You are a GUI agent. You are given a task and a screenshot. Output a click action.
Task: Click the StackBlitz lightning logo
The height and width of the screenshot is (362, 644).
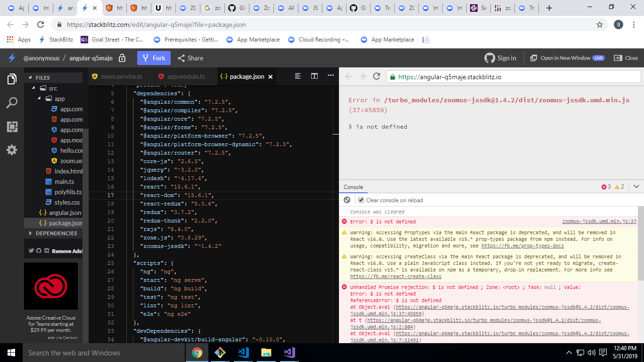point(12,58)
